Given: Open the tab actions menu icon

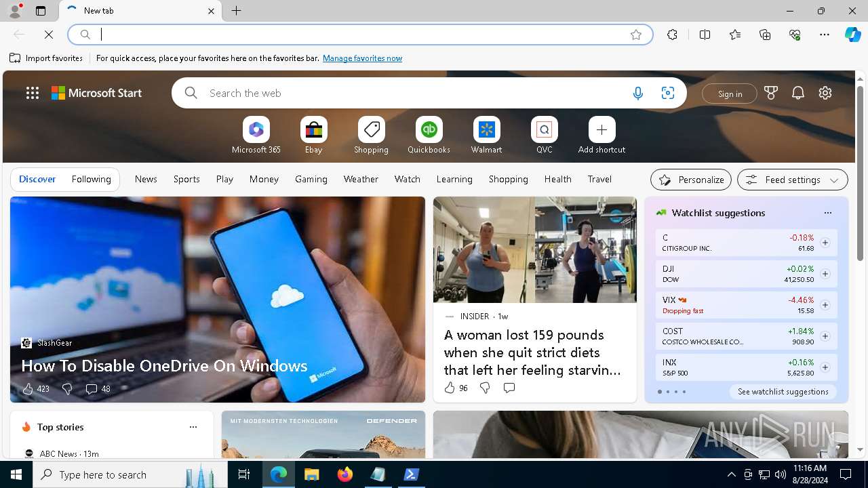Looking at the screenshot, I should pos(41,11).
